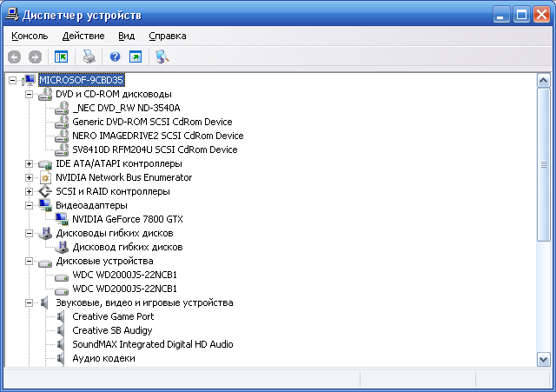The height and width of the screenshot is (392, 556).
Task: Click the SoundMAX Integrated Digital HD Audio icon
Action: [61, 344]
